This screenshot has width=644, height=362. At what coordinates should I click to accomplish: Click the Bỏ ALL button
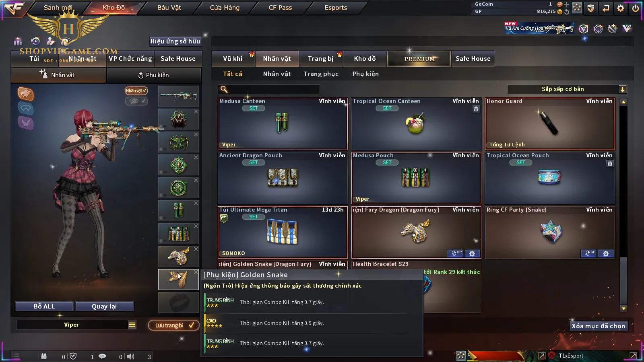click(44, 306)
